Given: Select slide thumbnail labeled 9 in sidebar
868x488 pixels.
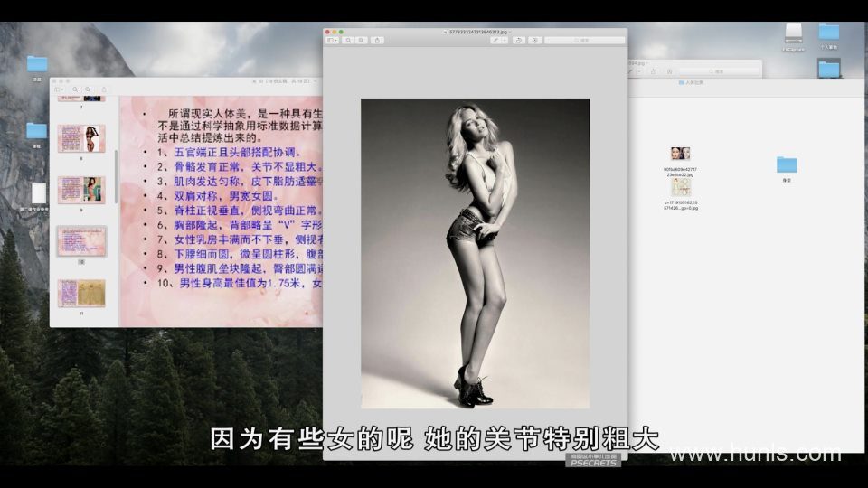Looking at the screenshot, I should click(81, 190).
